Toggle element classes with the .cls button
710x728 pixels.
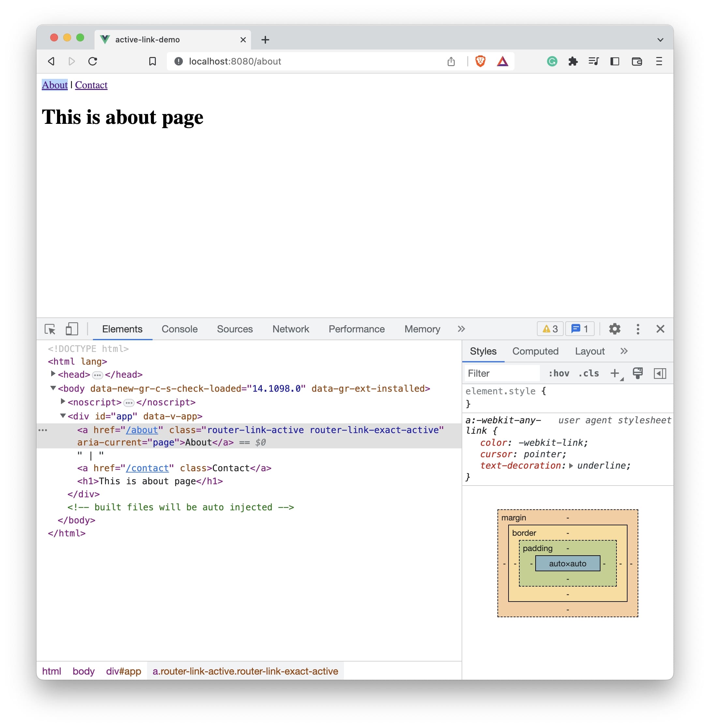click(588, 373)
